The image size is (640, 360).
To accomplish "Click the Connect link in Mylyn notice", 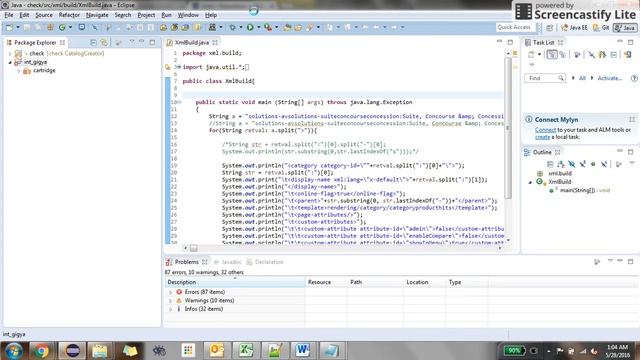I will click(x=545, y=130).
